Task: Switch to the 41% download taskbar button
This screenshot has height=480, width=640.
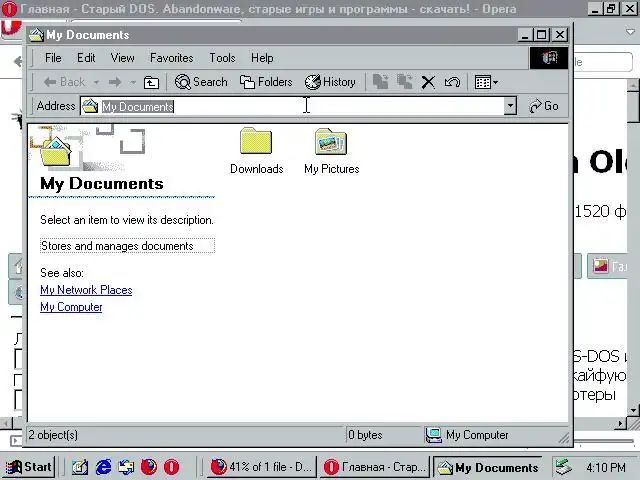Action: 261,467
